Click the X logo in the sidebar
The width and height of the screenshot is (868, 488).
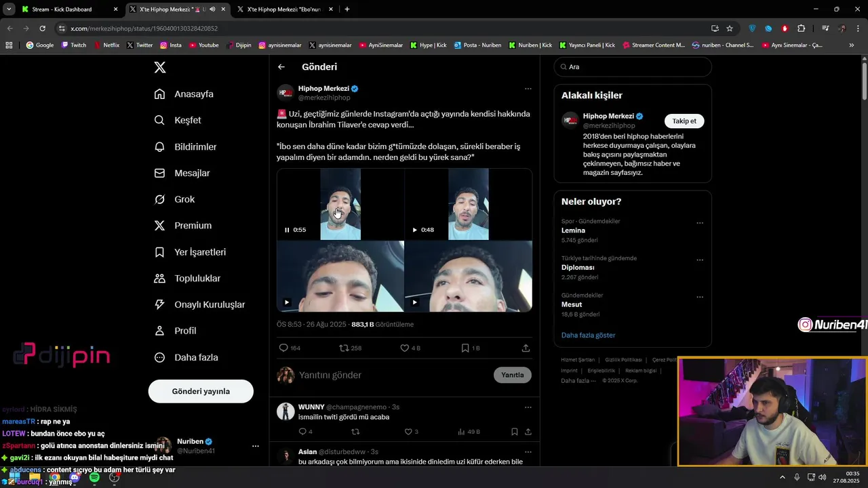[x=160, y=67]
